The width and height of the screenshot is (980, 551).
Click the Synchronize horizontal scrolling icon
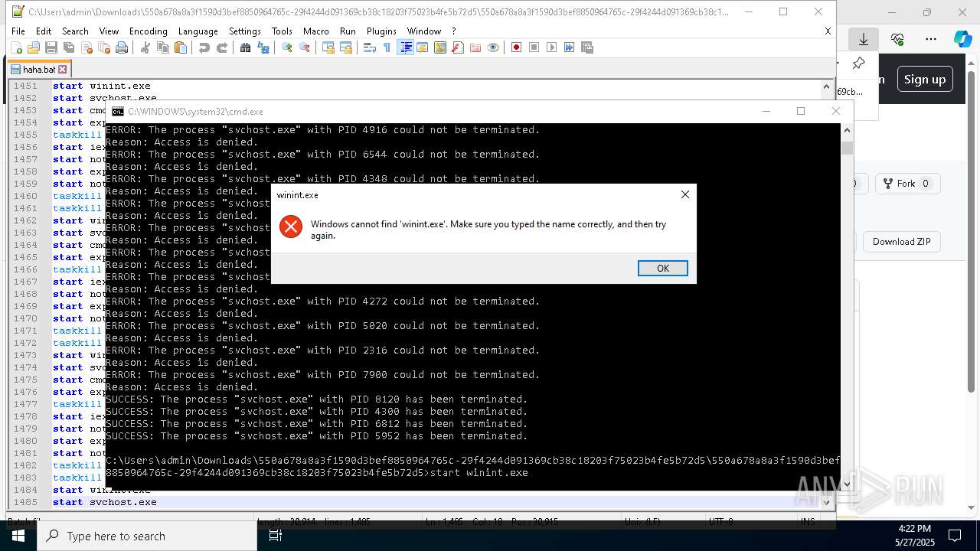345,47
